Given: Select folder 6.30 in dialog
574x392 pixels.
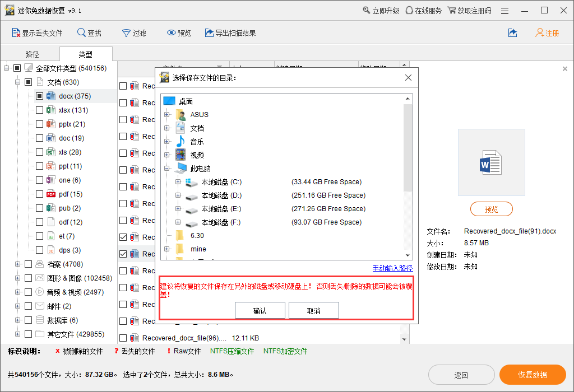Looking at the screenshot, I should tap(197, 236).
